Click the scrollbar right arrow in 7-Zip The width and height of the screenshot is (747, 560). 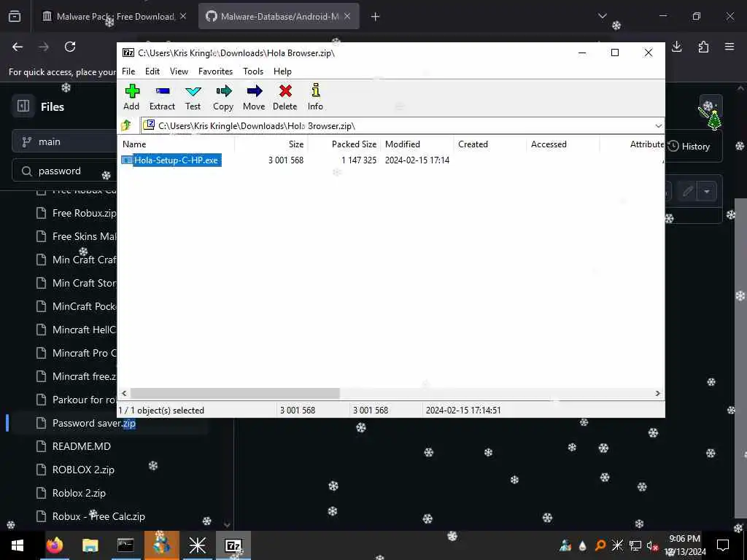click(x=658, y=393)
